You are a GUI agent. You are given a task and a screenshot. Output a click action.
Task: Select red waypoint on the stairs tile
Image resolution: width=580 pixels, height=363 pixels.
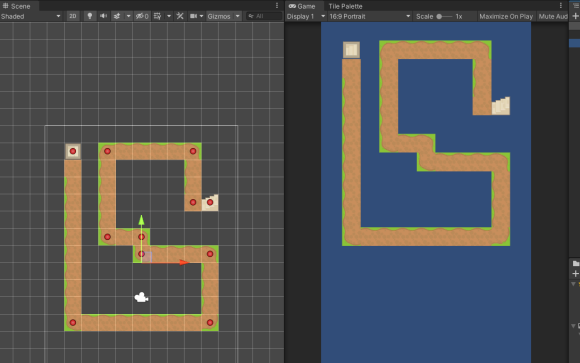click(x=210, y=202)
